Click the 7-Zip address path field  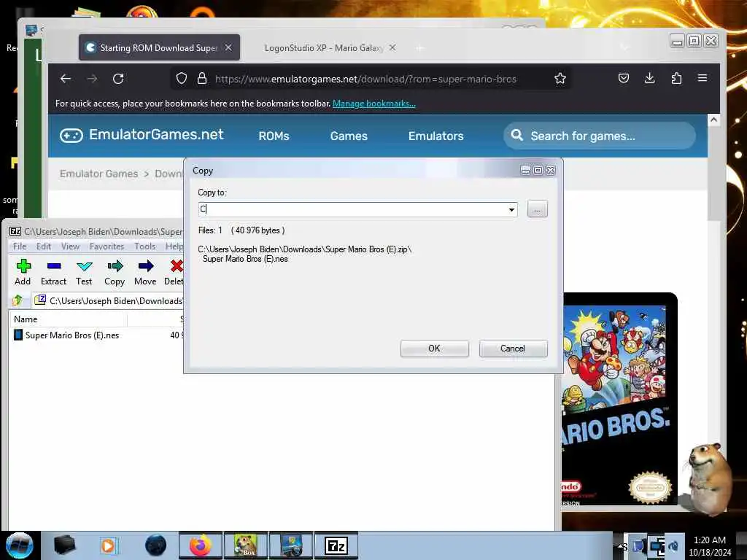coord(109,300)
